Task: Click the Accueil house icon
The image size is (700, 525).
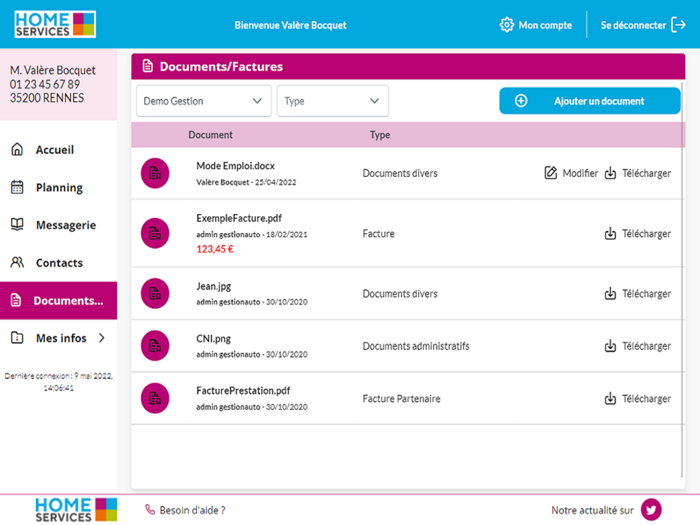Action: point(17,149)
